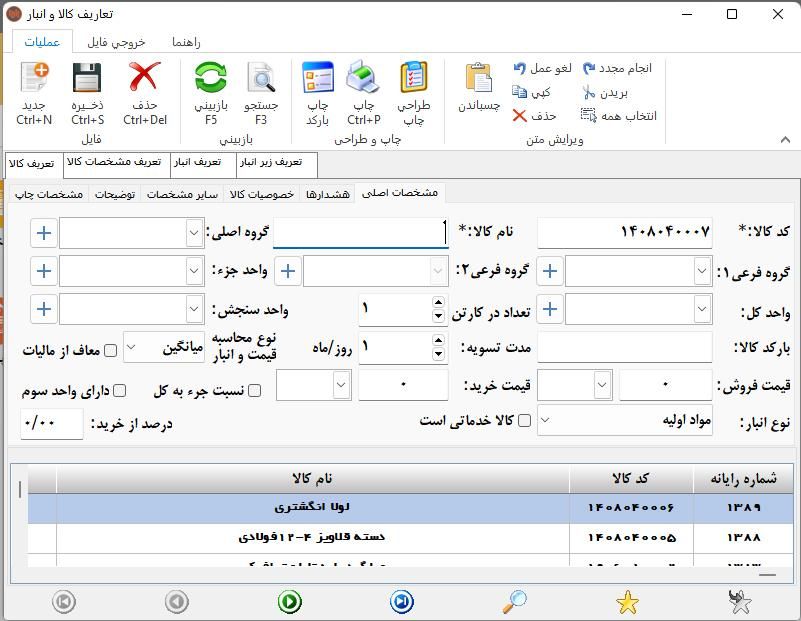Open راهنما ribbon tab

pyautogui.click(x=186, y=42)
